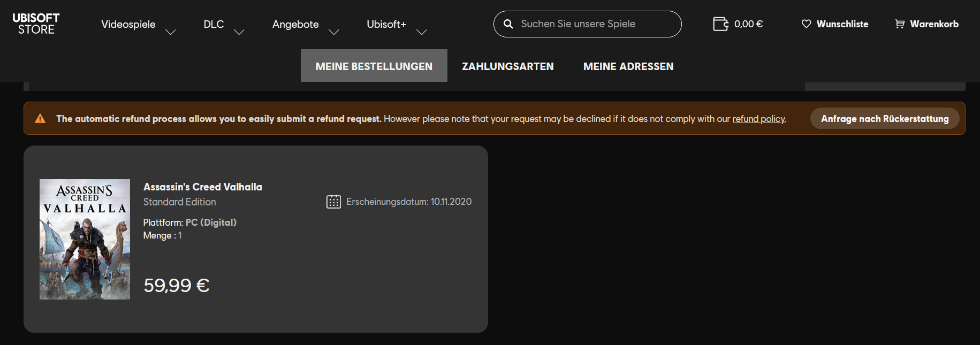Viewport: 980px width, 345px height.
Task: Click the Assassin's Creed Valhalla title
Action: point(203,187)
